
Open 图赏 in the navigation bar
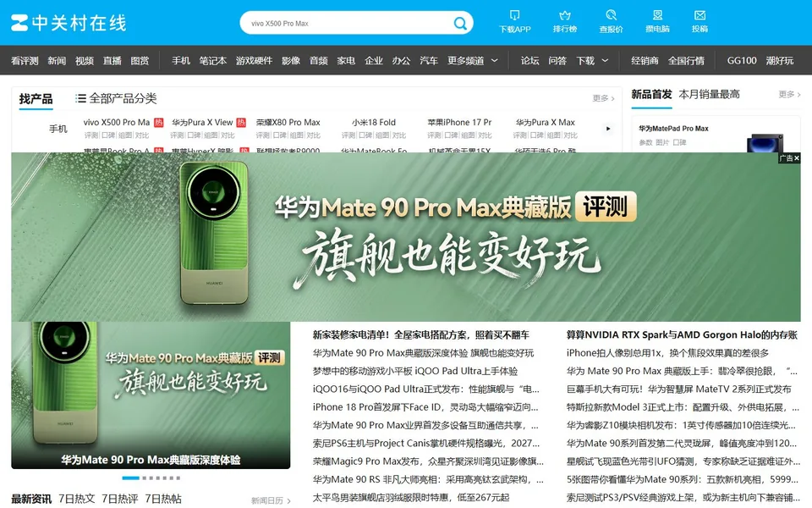(x=140, y=61)
